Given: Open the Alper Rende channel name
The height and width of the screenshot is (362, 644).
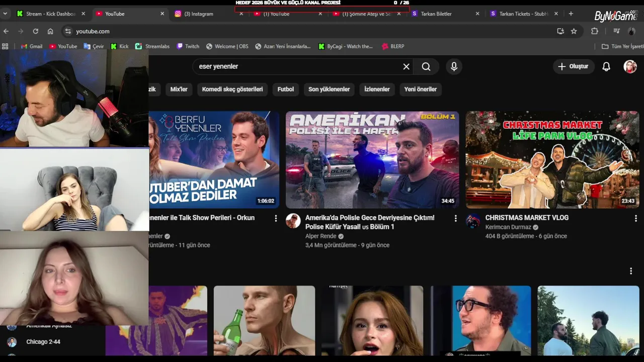Looking at the screenshot, I should click(320, 236).
